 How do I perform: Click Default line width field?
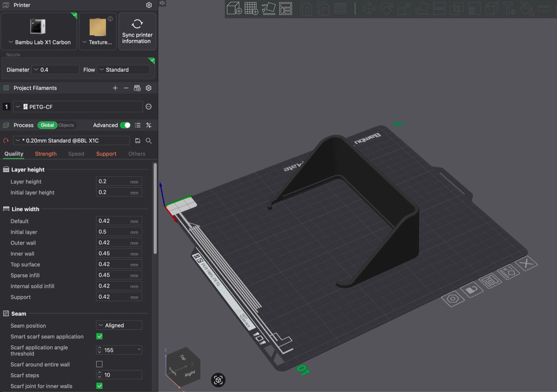click(119, 221)
